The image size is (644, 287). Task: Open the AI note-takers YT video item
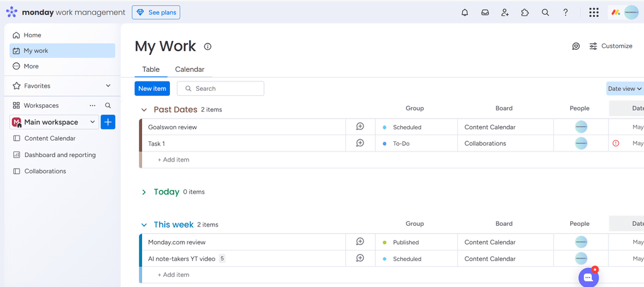[182, 259]
